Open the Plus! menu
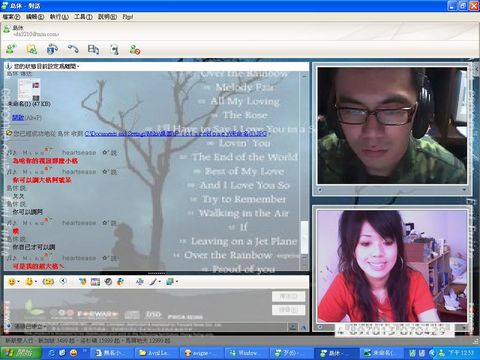 pos(128,17)
